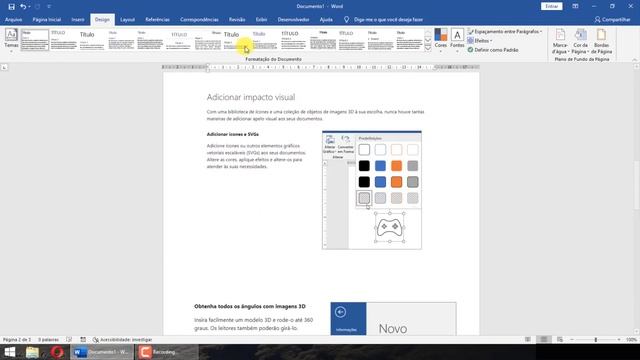
Task: Click the Redo icon in title bar
Action: [38, 7]
